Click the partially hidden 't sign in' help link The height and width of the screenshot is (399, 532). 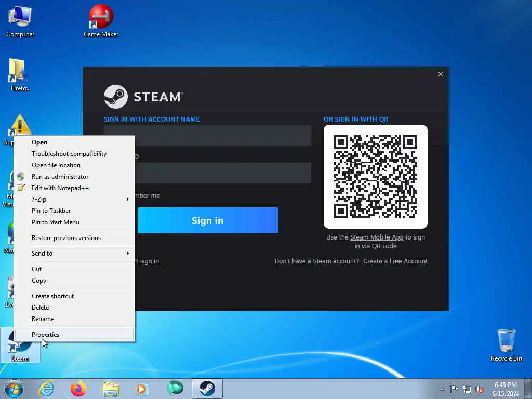coord(147,261)
